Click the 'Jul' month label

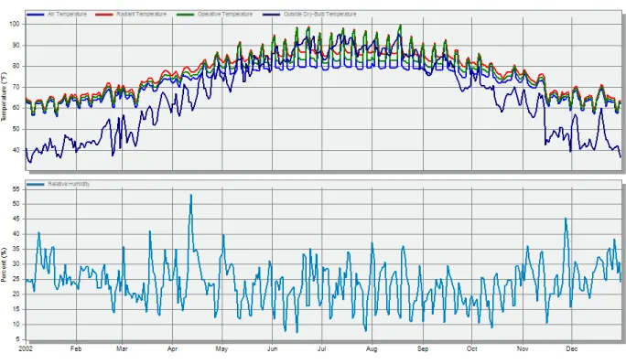[321, 348]
